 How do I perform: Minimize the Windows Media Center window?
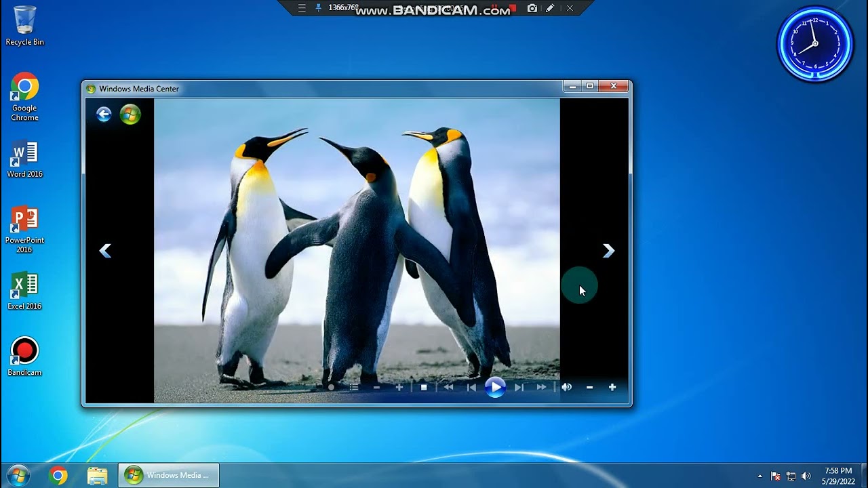tap(573, 86)
